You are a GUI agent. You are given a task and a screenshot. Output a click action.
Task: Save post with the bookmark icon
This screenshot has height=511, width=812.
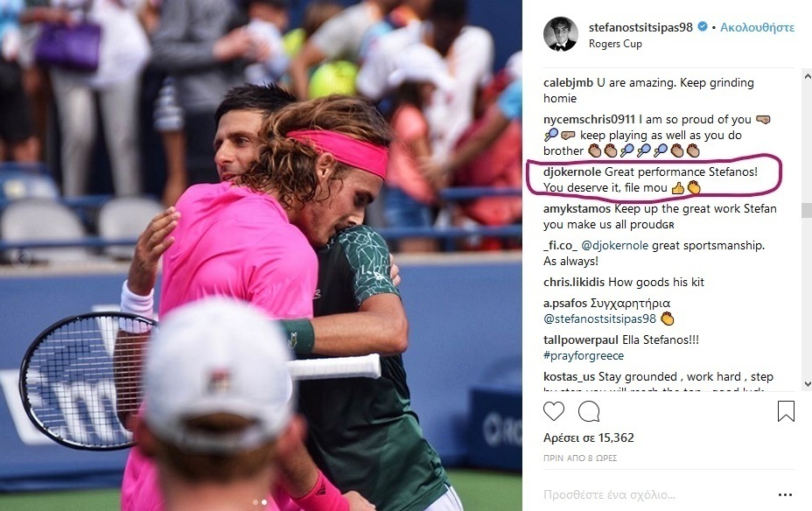(786, 411)
